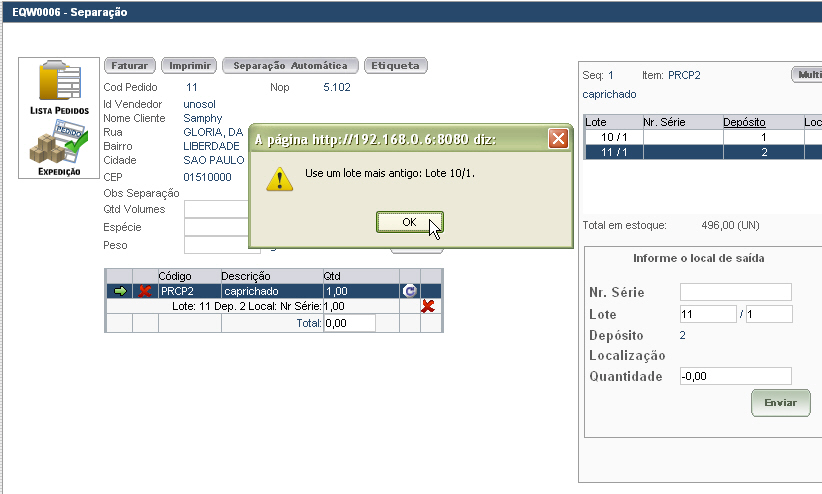Click the Lote column header

pyautogui.click(x=596, y=122)
